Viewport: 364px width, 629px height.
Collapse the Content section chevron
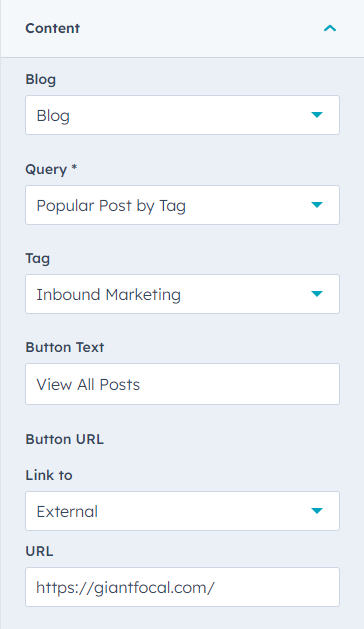click(330, 28)
